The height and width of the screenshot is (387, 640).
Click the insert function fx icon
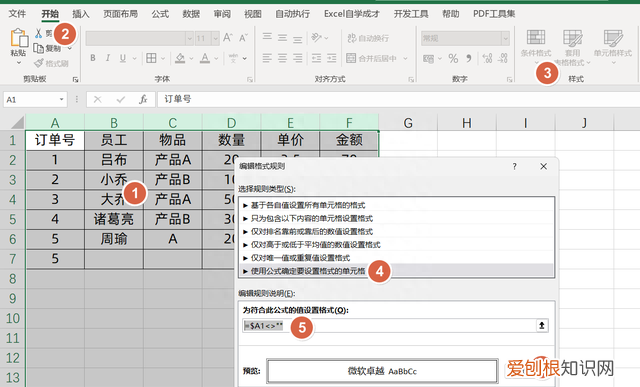[143, 99]
